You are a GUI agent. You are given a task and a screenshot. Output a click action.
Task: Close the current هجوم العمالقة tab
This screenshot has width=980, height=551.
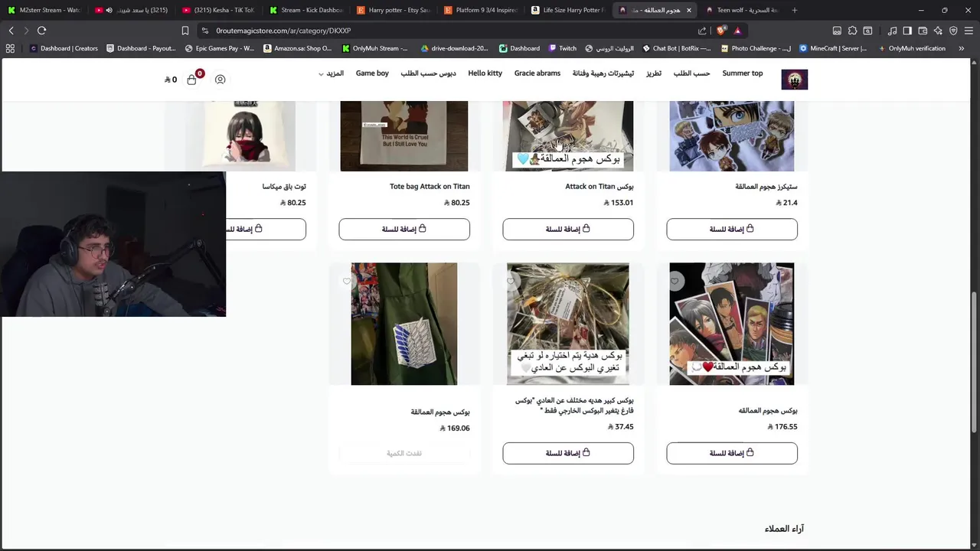[688, 10]
